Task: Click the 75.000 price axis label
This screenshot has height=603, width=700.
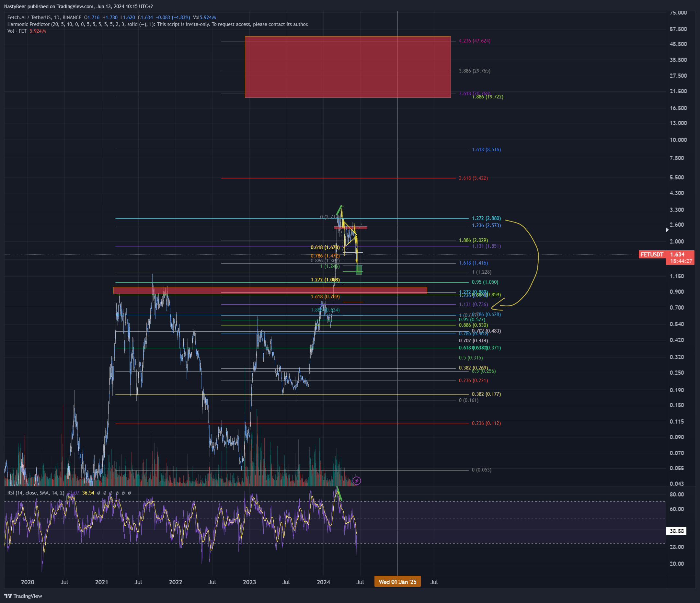Action: (678, 13)
